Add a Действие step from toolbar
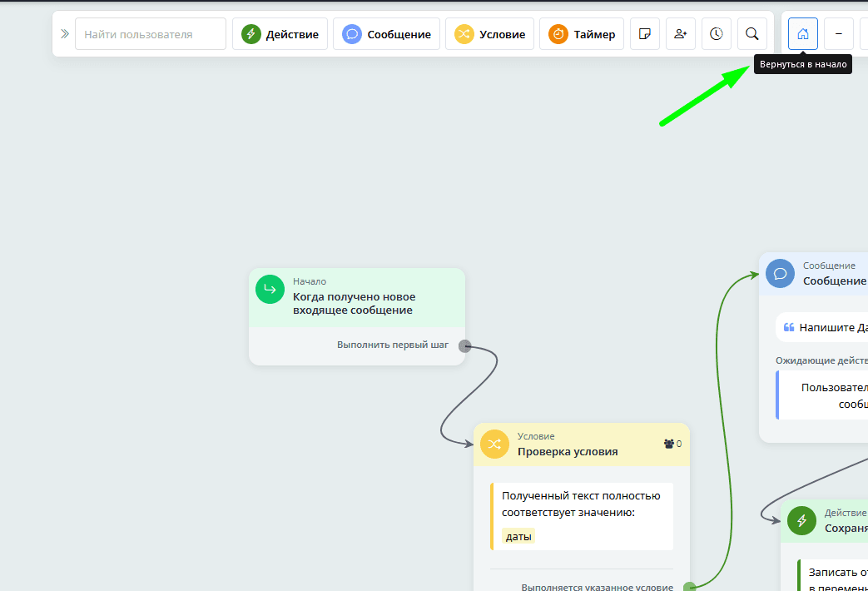Image resolution: width=868 pixels, height=591 pixels. [x=280, y=34]
